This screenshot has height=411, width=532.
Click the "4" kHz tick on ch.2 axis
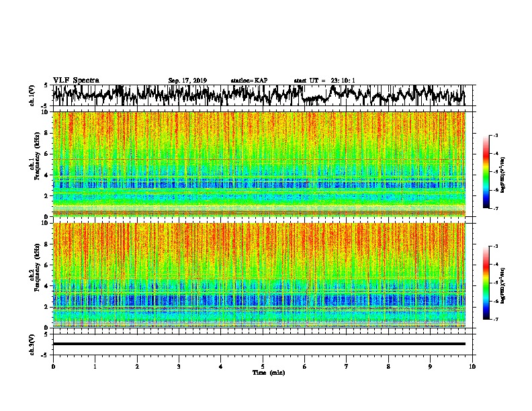tap(47, 286)
